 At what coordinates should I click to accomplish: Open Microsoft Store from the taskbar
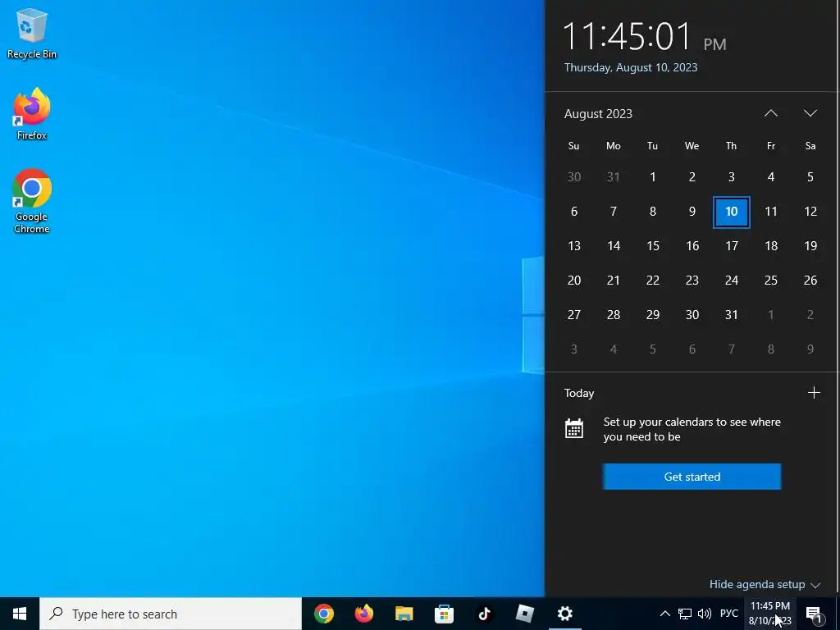click(444, 614)
